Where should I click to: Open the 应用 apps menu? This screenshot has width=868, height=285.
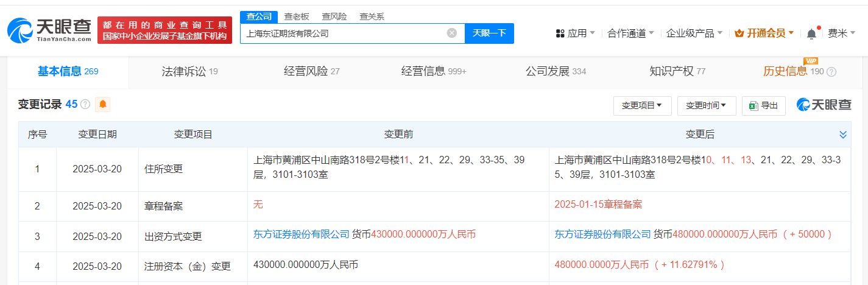(576, 33)
